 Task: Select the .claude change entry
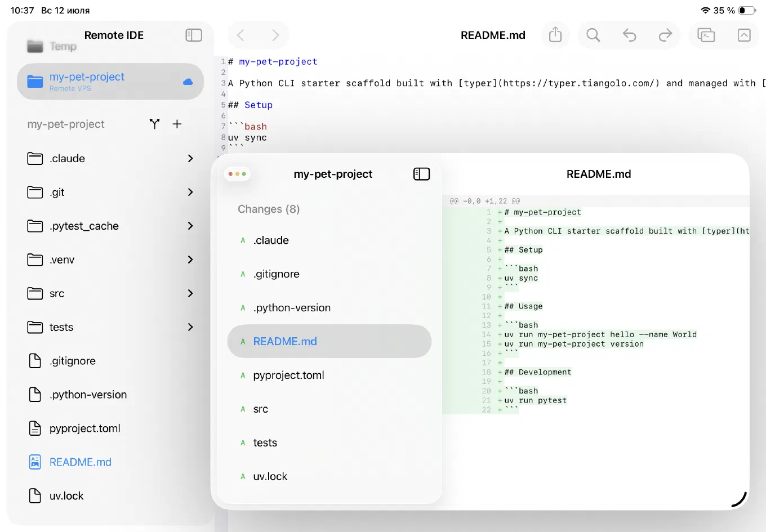click(329, 240)
